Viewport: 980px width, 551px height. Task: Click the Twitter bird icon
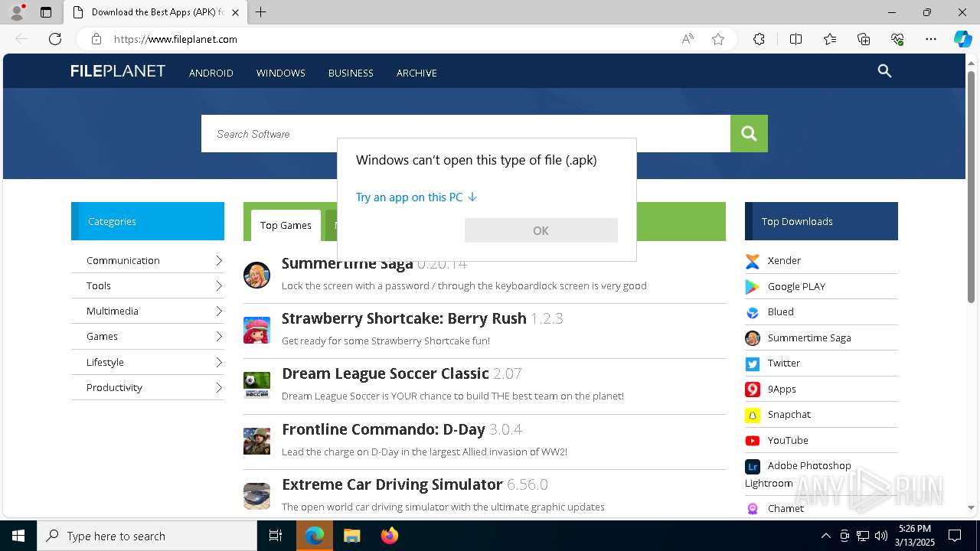(x=753, y=364)
